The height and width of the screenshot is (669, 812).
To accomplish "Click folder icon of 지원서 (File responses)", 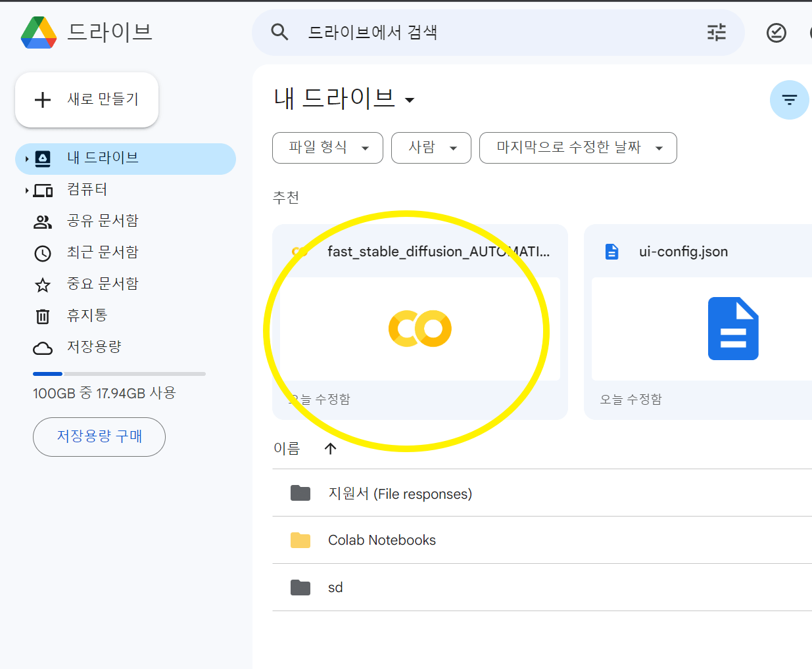I will pos(300,493).
